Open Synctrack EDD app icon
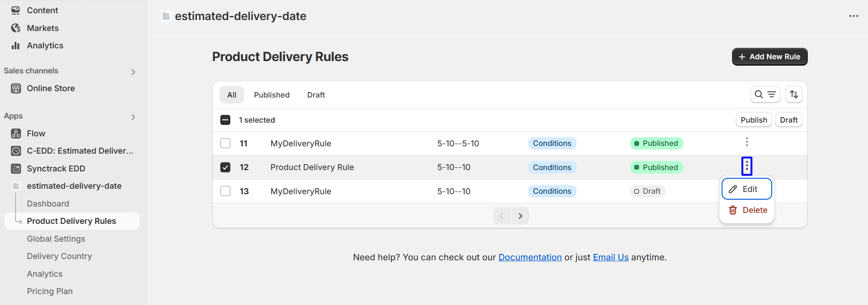This screenshot has width=868, height=305. tap(16, 169)
